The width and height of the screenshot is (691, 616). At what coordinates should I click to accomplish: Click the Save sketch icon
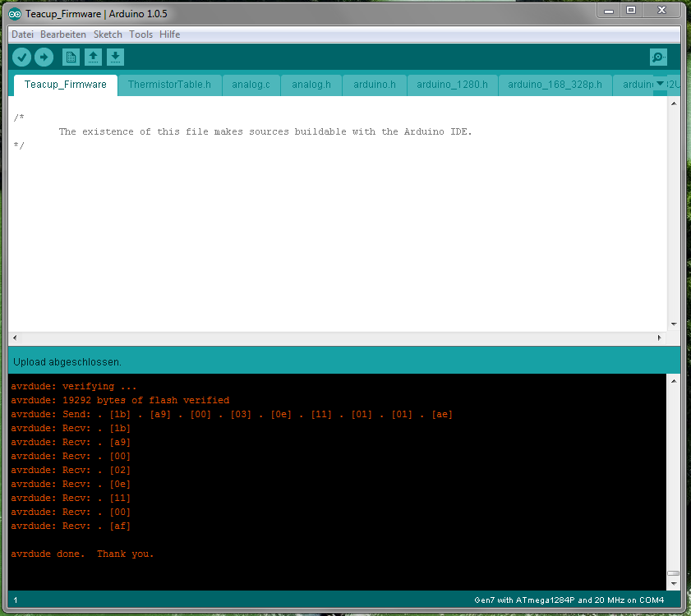pos(116,57)
